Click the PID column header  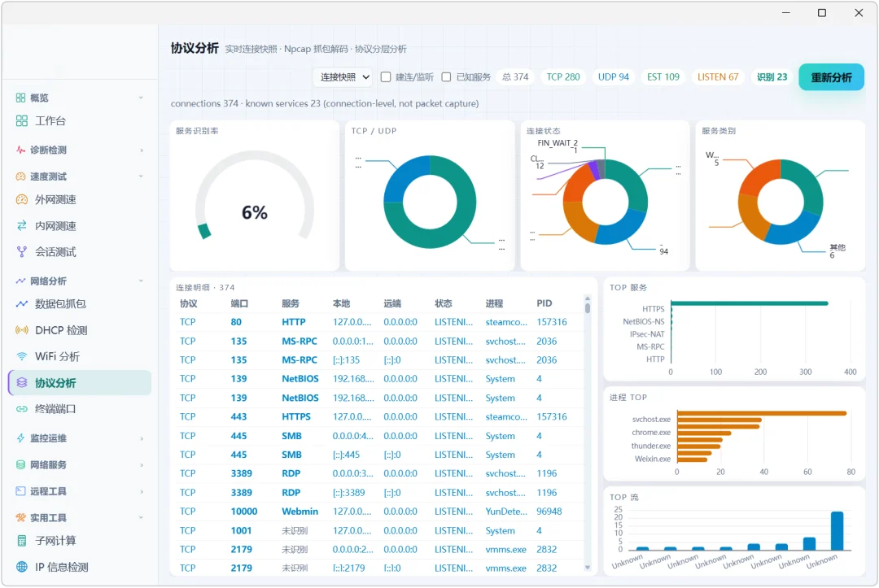coord(544,303)
